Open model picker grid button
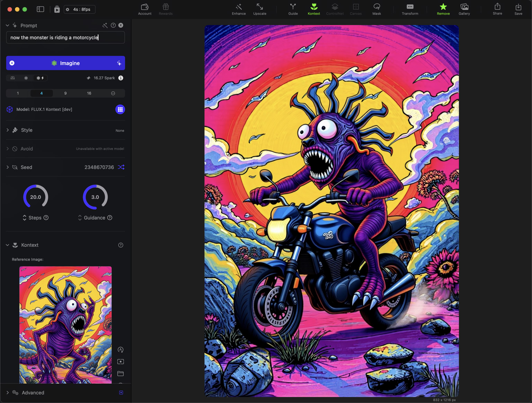Image resolution: width=532 pixels, height=403 pixels. [x=120, y=109]
